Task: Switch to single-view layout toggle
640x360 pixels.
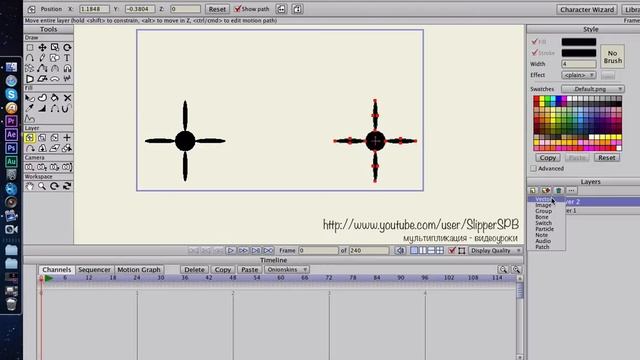Action: [x=414, y=251]
